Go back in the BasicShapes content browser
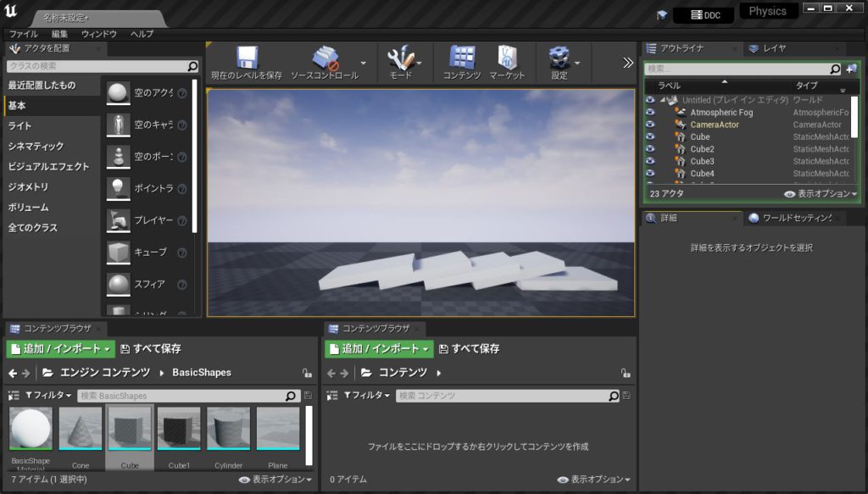 coord(13,374)
